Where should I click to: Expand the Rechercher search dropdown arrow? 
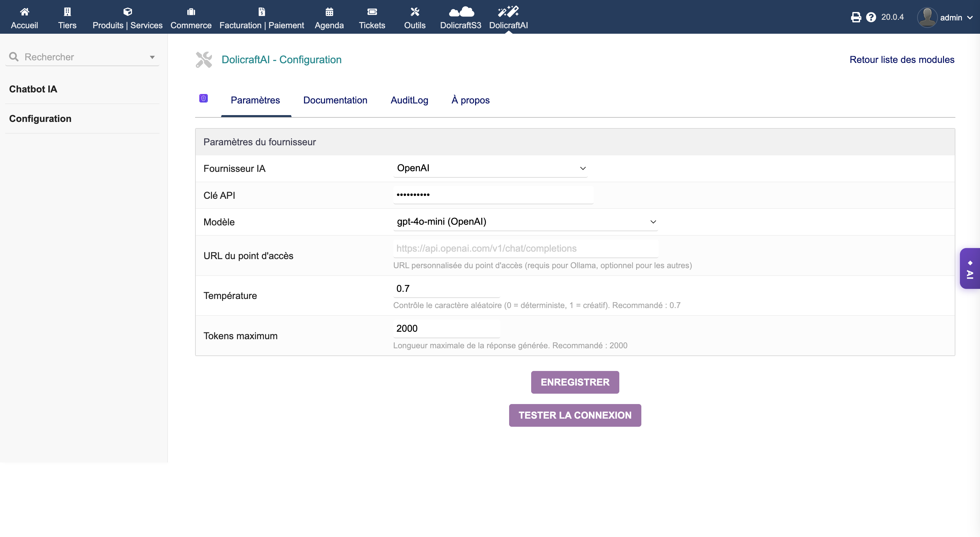(152, 57)
